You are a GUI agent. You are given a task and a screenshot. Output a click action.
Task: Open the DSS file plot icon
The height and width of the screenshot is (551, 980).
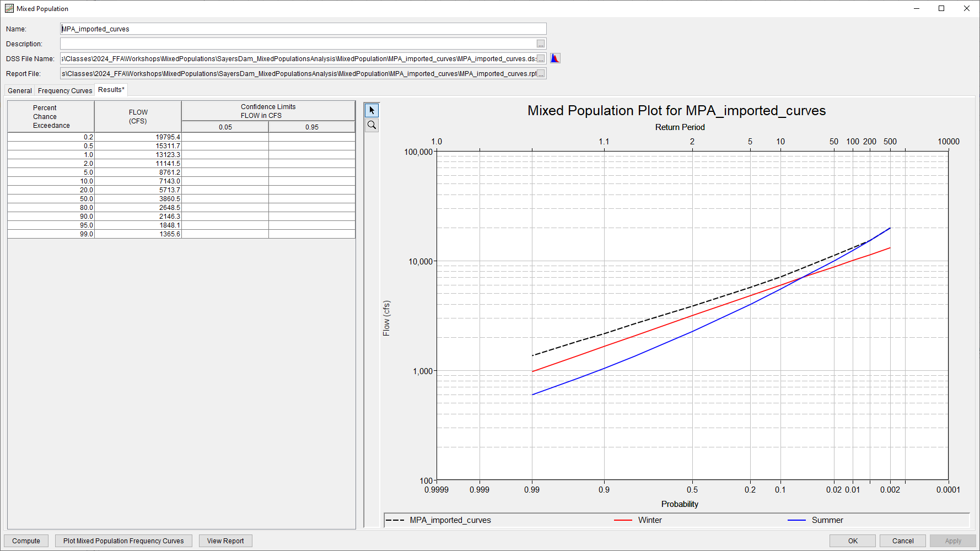(555, 58)
